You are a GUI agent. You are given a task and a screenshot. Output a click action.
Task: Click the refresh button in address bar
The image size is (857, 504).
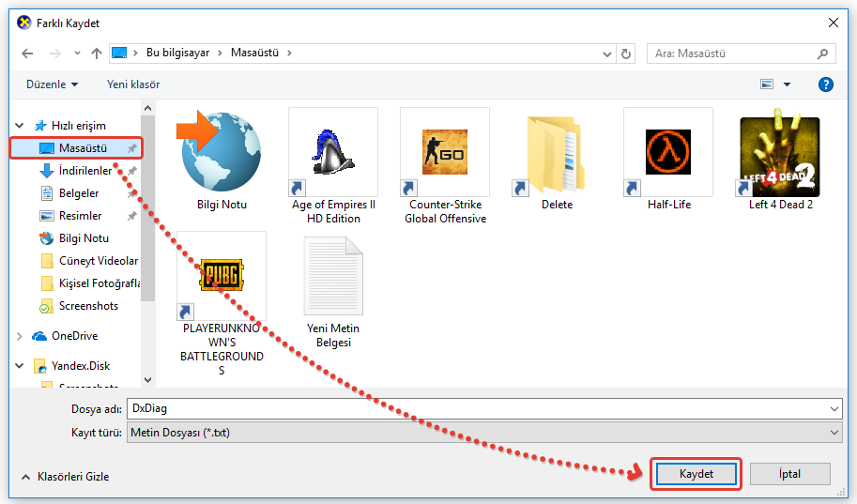pos(627,53)
